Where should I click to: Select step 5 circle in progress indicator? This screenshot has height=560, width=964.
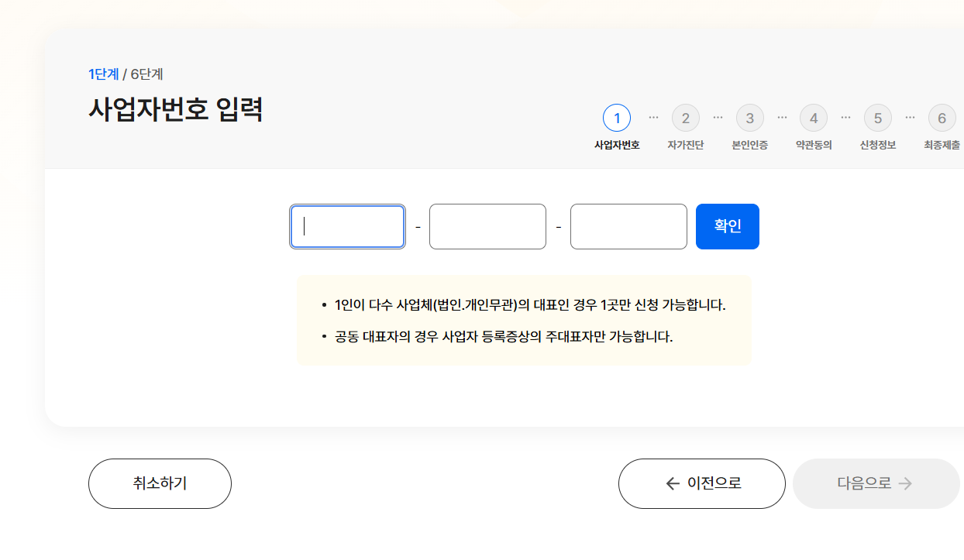[878, 118]
